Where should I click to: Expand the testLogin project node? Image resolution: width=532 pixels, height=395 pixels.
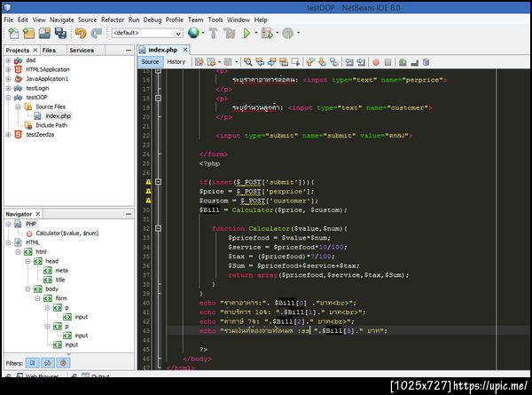pyautogui.click(x=8, y=88)
